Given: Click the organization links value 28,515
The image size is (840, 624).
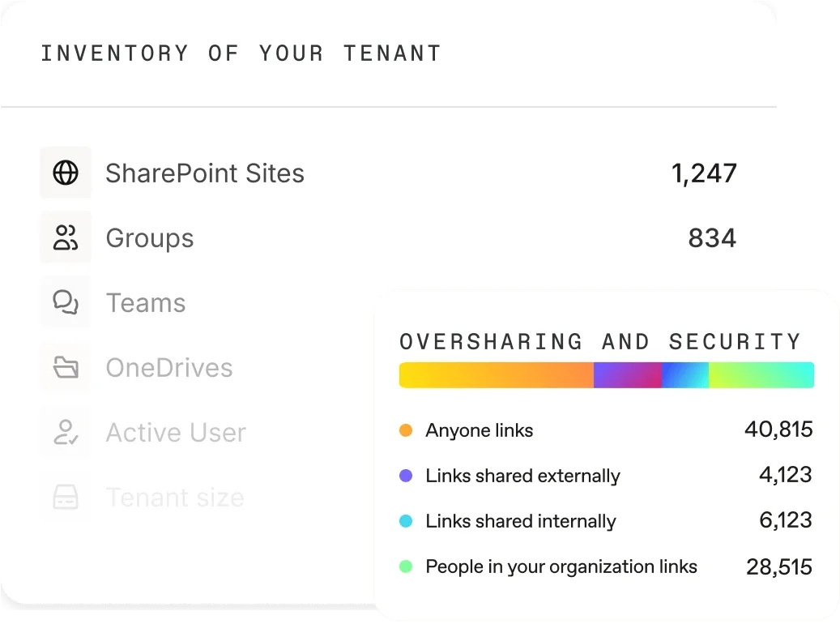Looking at the screenshot, I should (779, 566).
